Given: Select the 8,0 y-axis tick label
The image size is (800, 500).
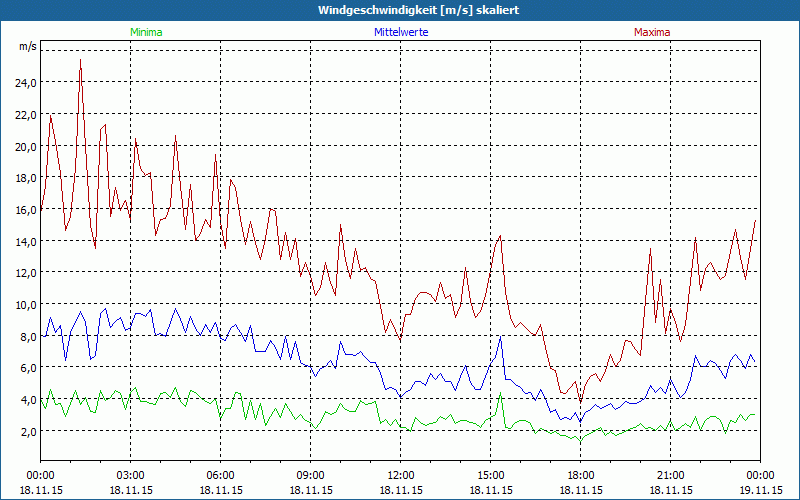Looking at the screenshot, I should point(28,336).
